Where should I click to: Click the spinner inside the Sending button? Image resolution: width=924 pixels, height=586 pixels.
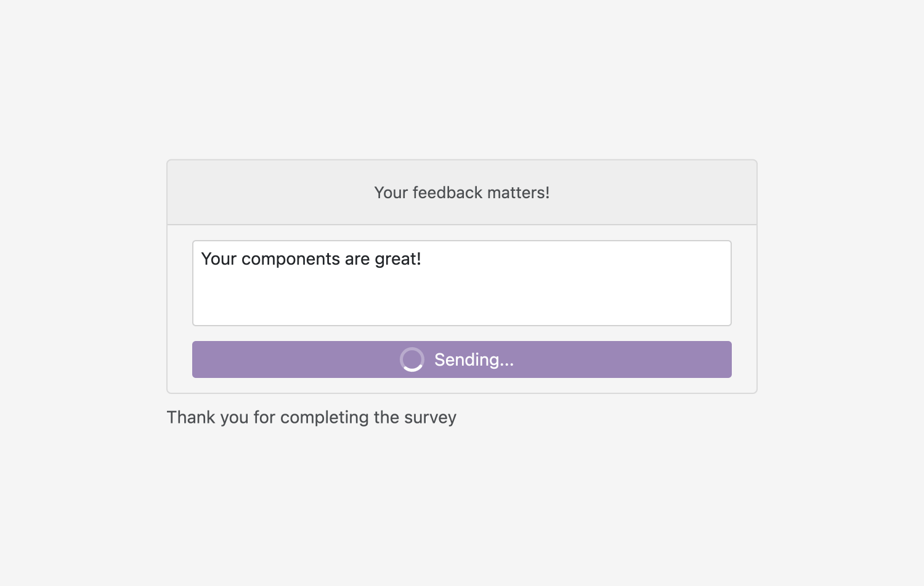(x=411, y=359)
